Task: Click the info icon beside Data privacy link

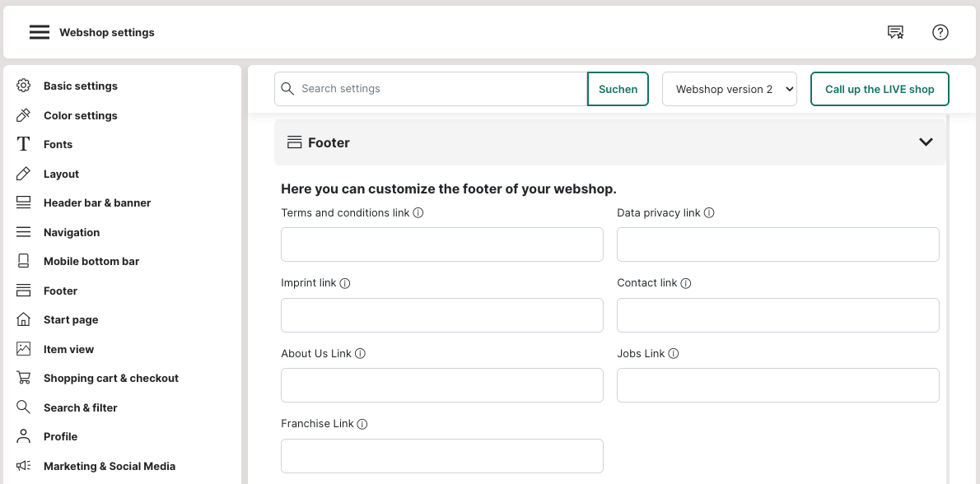Action: point(709,213)
